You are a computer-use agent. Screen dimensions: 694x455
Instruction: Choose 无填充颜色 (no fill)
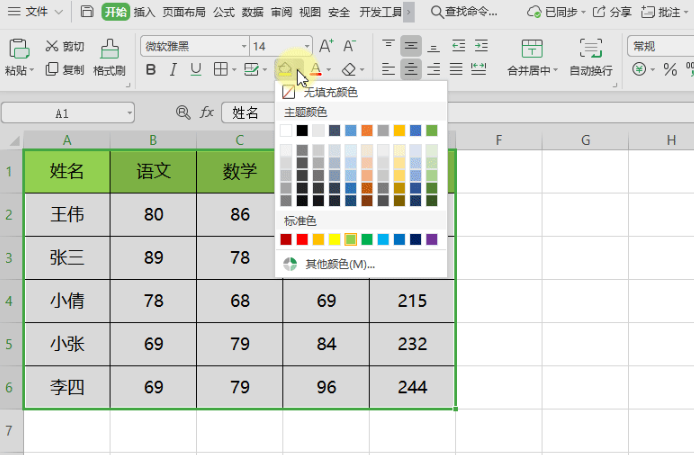tap(361, 92)
